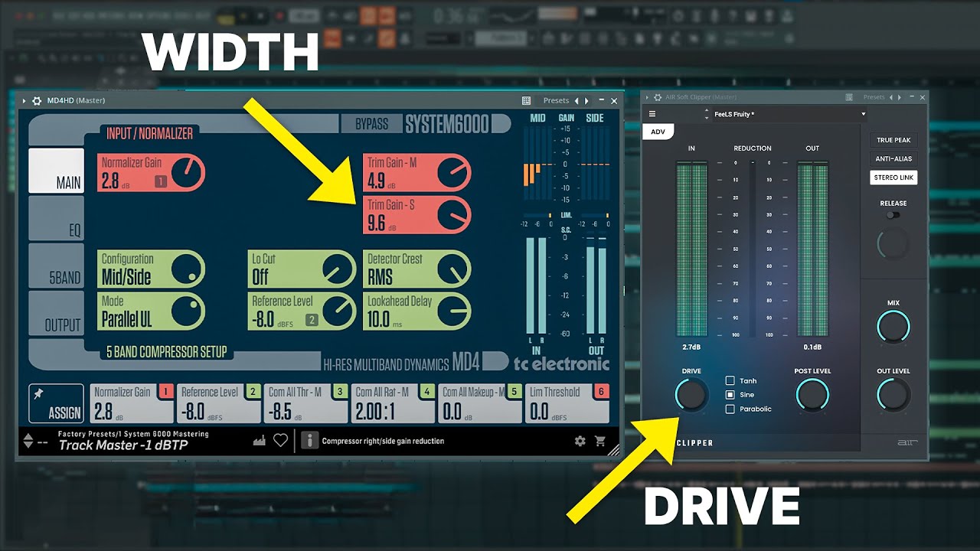Select assign slot 4 Com All Rat - M
This screenshot has height=551, width=980.
tap(394, 403)
